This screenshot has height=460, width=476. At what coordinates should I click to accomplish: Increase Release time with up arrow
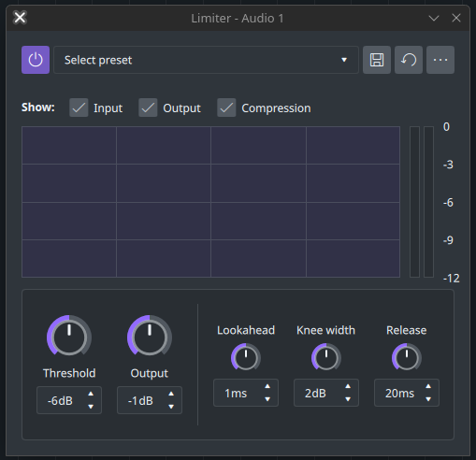[428, 386]
